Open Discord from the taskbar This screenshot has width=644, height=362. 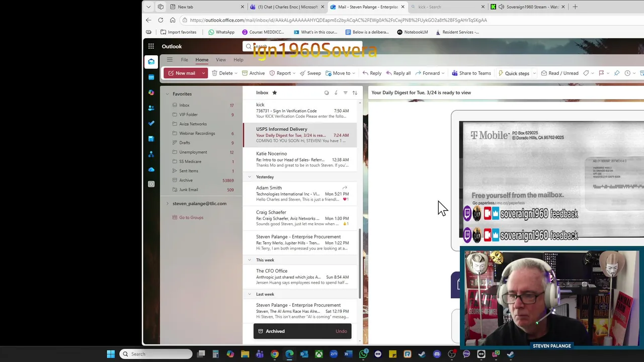tap(437, 354)
